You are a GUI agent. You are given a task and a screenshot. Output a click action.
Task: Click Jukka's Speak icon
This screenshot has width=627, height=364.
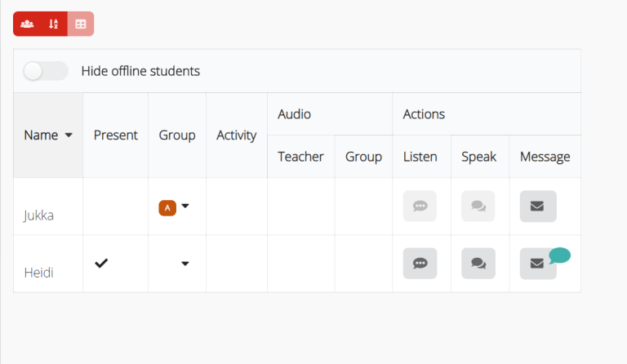pos(478,206)
